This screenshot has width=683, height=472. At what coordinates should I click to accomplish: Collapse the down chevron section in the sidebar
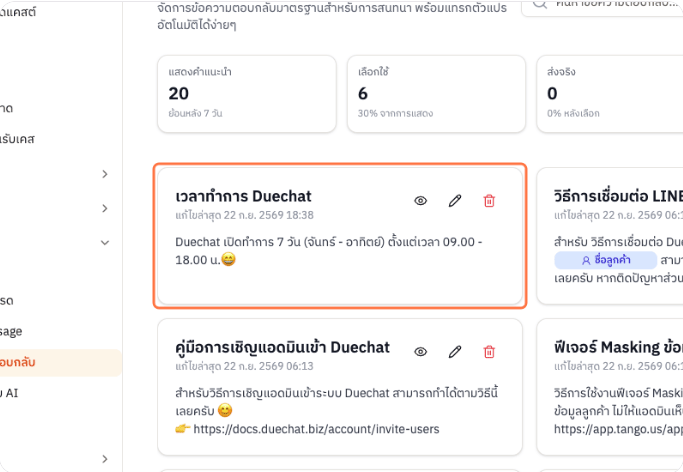click(105, 243)
